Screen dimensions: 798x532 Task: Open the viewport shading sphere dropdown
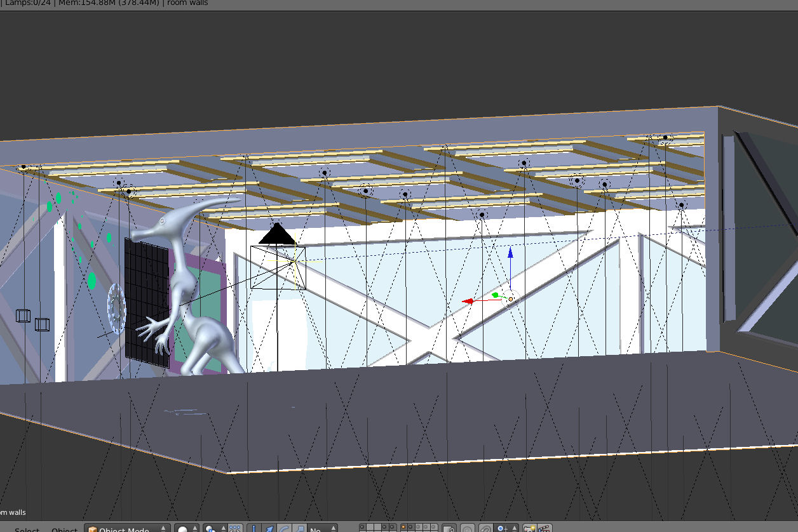[x=187, y=529]
